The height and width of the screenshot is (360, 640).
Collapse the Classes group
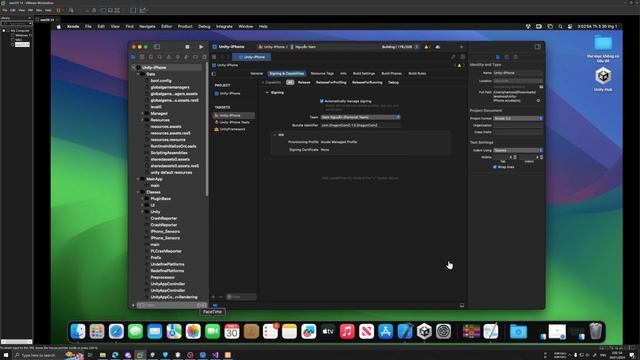pyautogui.click(x=138, y=192)
